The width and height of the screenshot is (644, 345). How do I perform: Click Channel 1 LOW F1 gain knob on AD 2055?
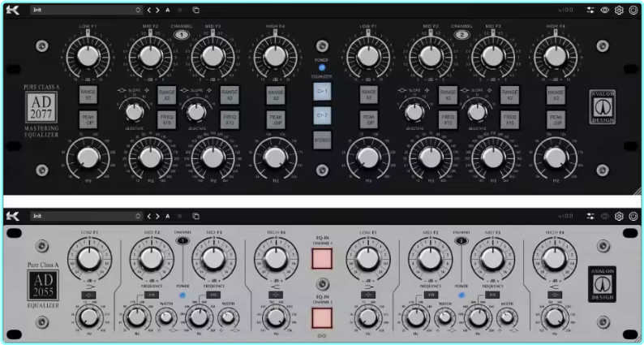(x=89, y=258)
